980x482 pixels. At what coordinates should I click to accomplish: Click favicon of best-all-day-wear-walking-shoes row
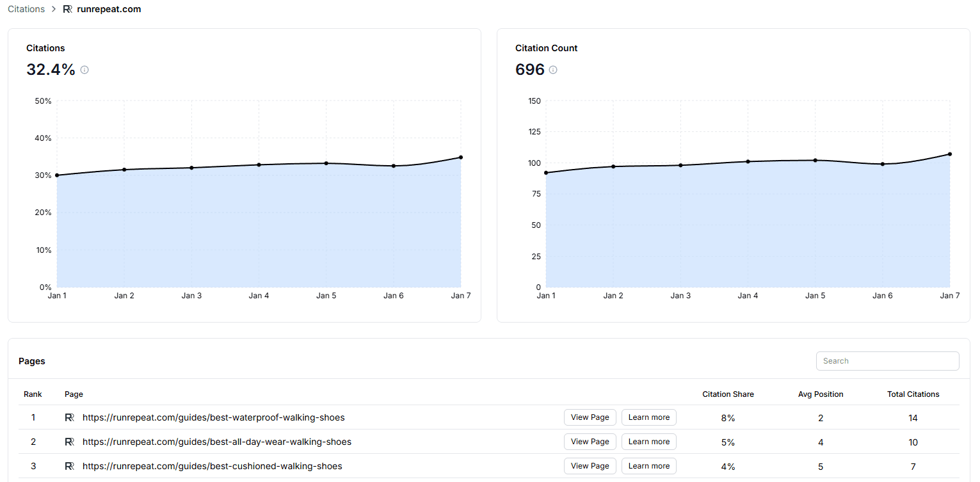click(x=70, y=442)
